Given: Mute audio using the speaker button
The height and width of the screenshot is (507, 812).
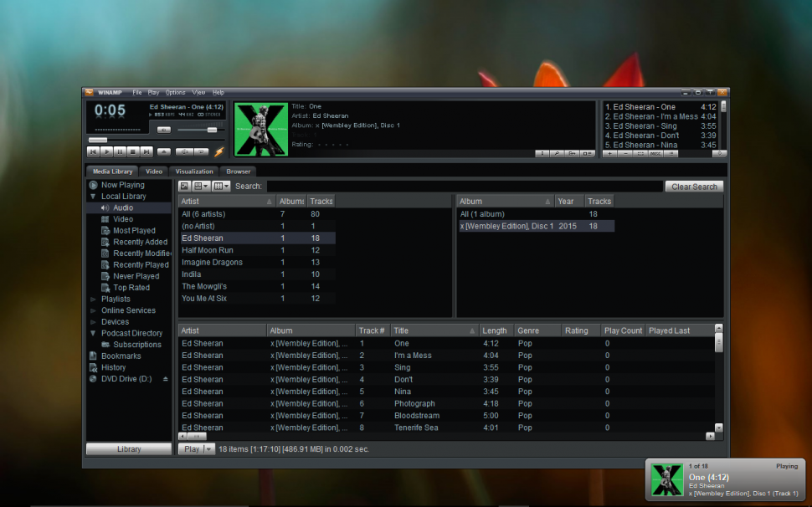Looking at the screenshot, I should tap(164, 130).
